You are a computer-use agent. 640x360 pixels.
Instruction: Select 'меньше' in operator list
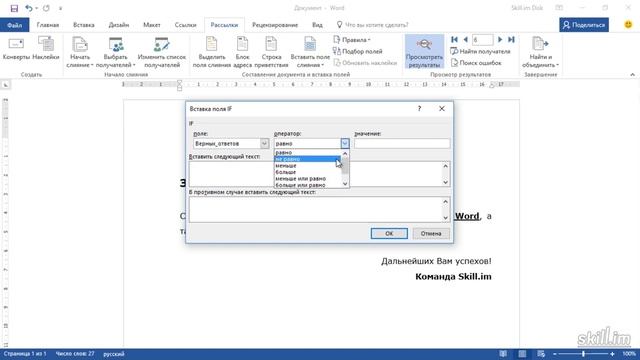307,166
